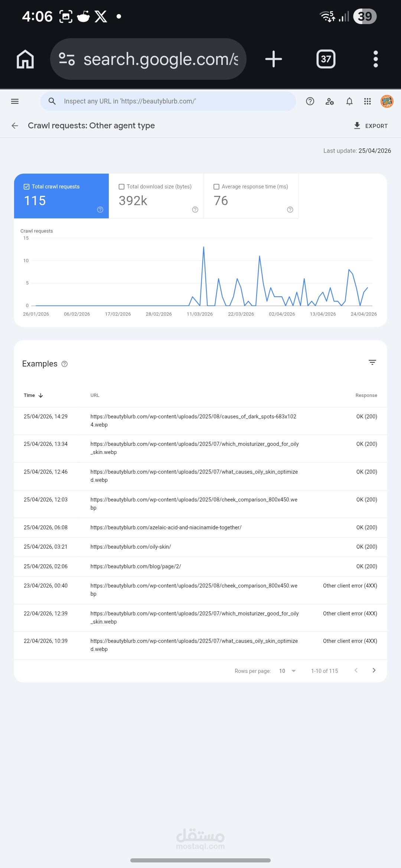Select the beautyblurb.com/oily-skin/ URL row
The height and width of the screenshot is (868, 401).
[x=200, y=547]
